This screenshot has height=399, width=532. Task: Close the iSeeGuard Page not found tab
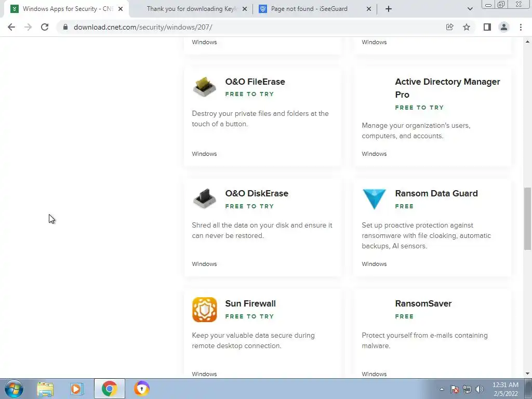tap(369, 9)
